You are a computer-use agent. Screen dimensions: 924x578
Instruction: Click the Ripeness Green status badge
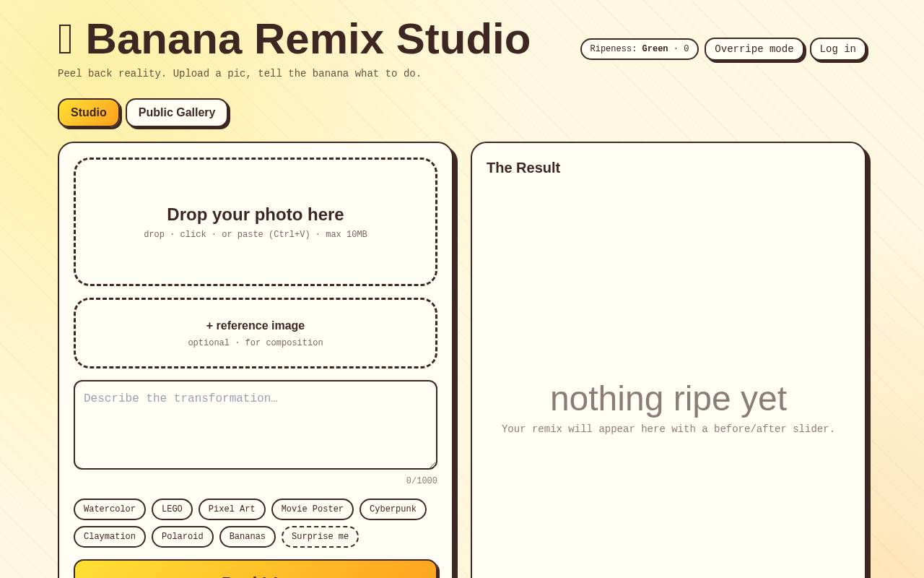click(640, 49)
